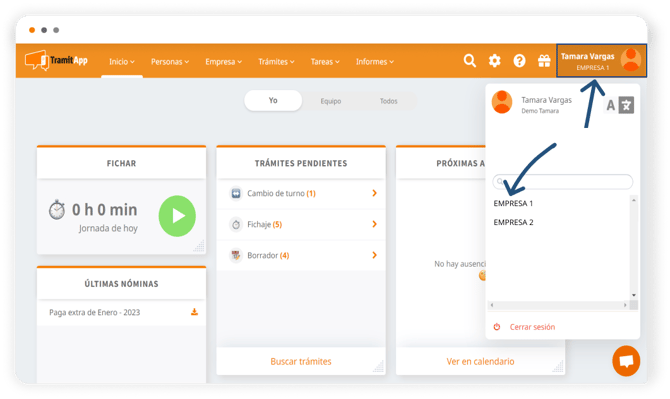This screenshot has height=399, width=670.
Task: Open the chat support bubble
Action: pyautogui.click(x=626, y=361)
